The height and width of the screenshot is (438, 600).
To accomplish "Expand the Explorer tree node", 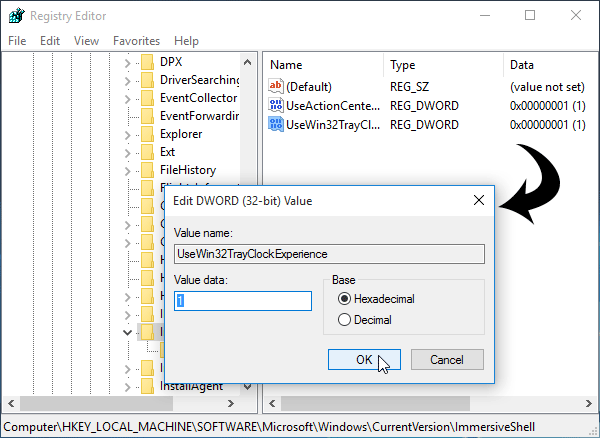I will point(127,134).
